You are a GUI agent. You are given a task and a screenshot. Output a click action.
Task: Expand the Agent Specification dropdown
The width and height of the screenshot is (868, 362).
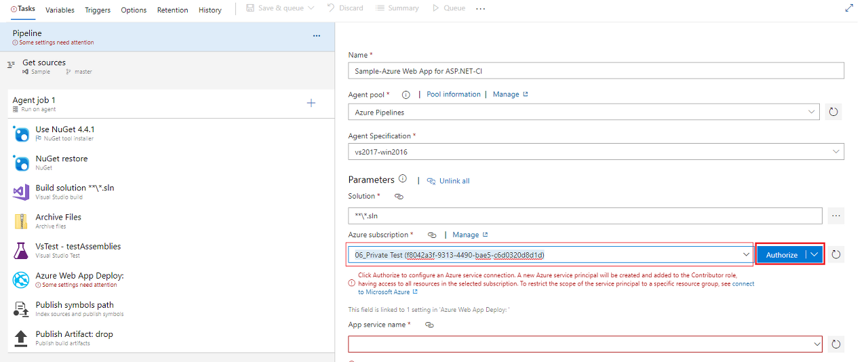[836, 152]
